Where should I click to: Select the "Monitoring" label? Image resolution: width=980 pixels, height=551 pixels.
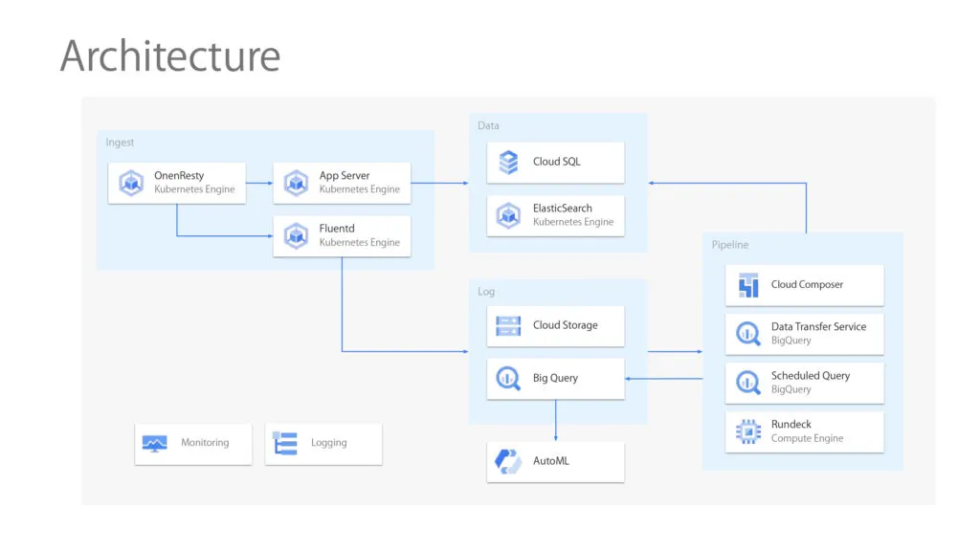tap(205, 442)
